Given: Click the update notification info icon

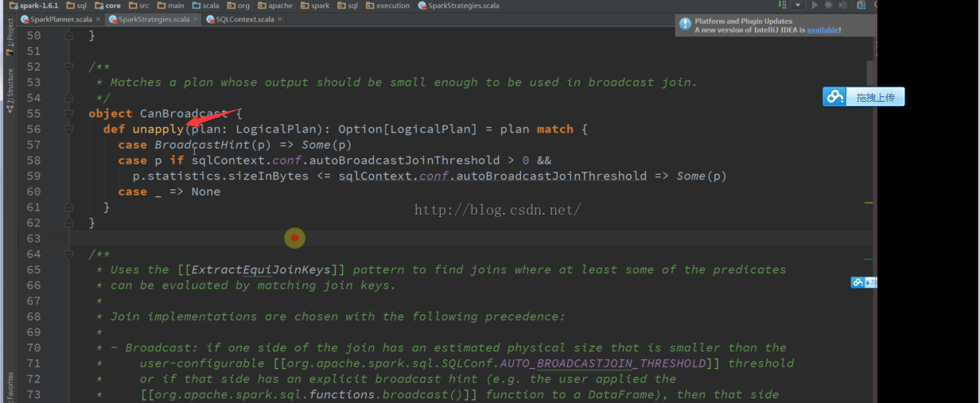Looking at the screenshot, I should click(x=685, y=25).
